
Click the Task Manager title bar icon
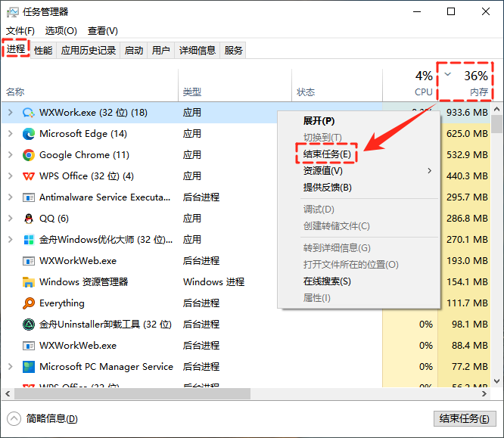13,12
